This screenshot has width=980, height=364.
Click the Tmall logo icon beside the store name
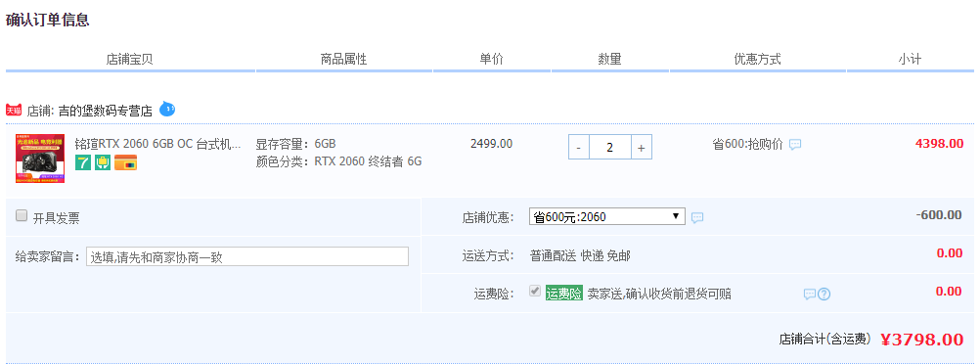coord(14,111)
